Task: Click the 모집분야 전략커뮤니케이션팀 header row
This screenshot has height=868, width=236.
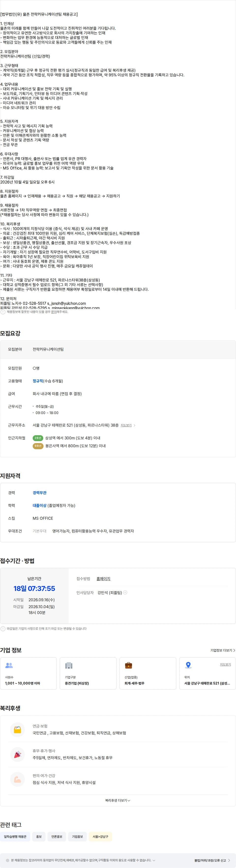Action: click(118, 350)
